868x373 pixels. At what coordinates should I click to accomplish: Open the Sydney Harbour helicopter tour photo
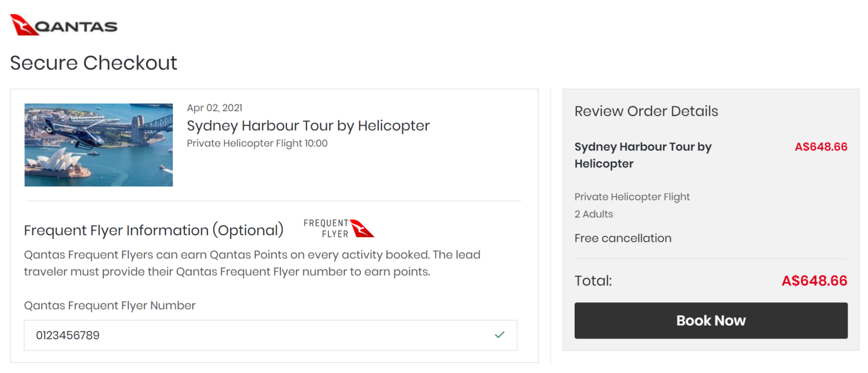pyautogui.click(x=98, y=145)
